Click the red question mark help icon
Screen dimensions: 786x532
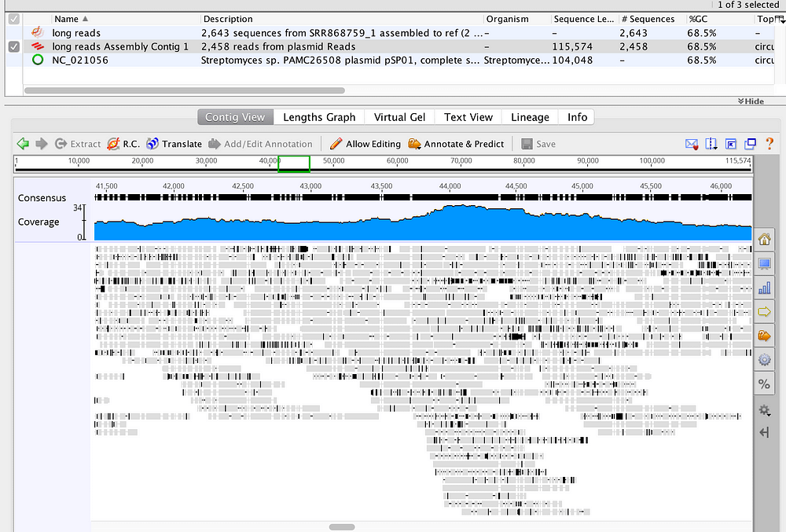pyautogui.click(x=769, y=144)
